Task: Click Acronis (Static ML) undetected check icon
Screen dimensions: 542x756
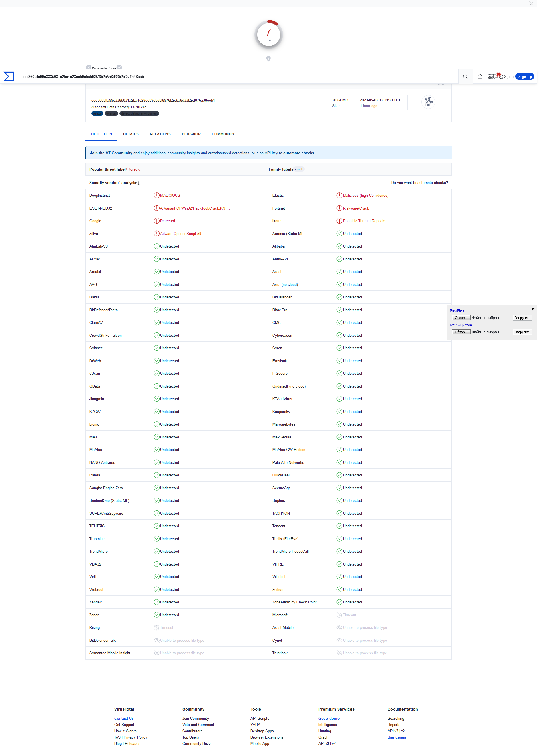Action: click(339, 234)
